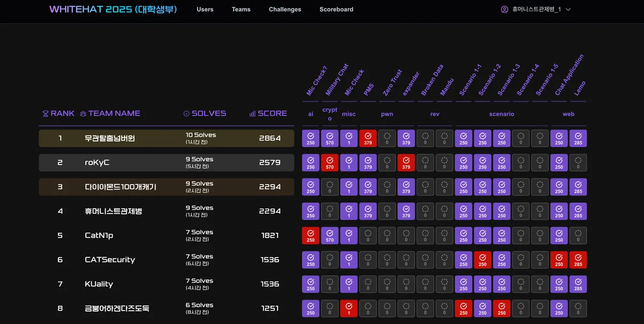Click the SOLVES column header
The width and height of the screenshot is (644, 324).
(206, 113)
